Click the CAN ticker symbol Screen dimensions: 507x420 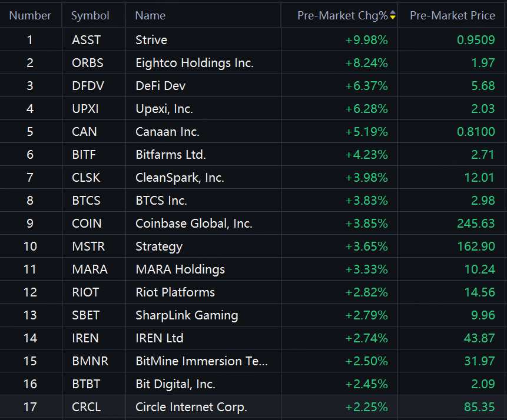click(x=84, y=132)
